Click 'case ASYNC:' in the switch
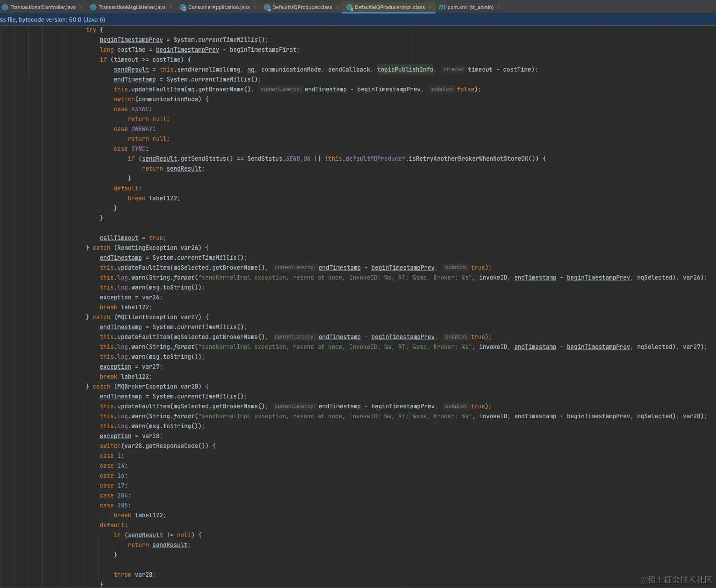Screen dimensions: 716x588 click(133, 109)
